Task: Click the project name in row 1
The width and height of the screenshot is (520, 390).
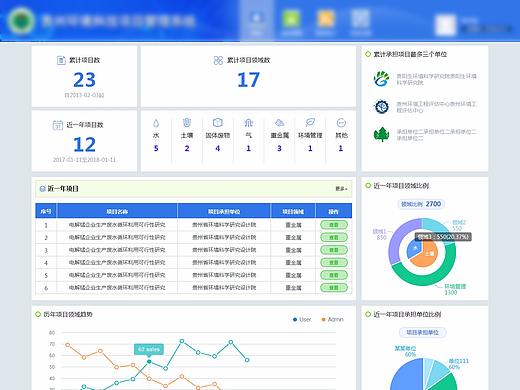Action: click(117, 225)
